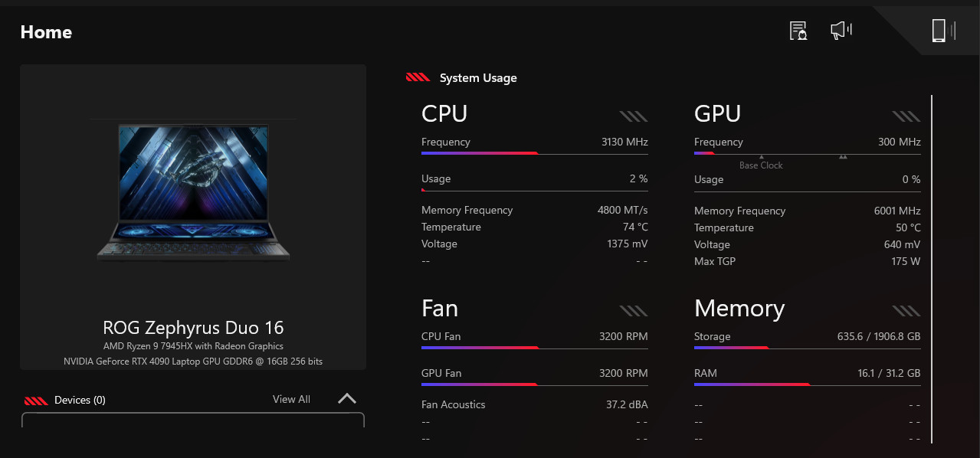The height and width of the screenshot is (458, 980).
Task: Open the user manual icon in the header
Action: [798, 31]
